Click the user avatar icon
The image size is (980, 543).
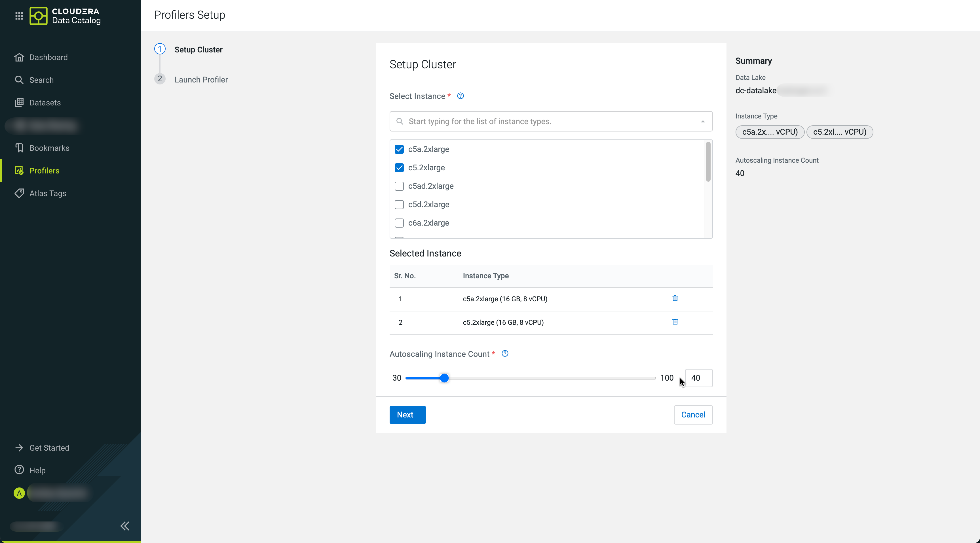(x=19, y=493)
